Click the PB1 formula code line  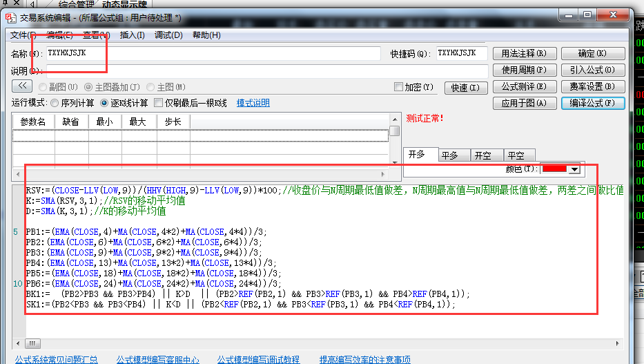pos(146,231)
